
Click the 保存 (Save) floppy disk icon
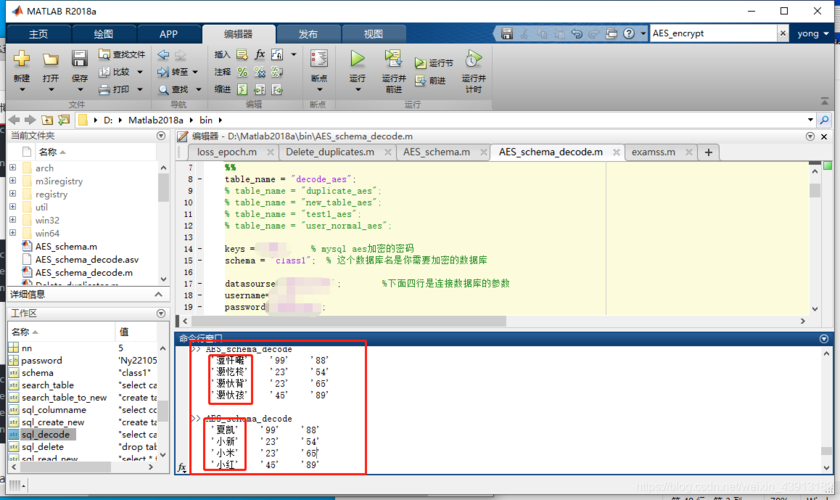coord(79,58)
